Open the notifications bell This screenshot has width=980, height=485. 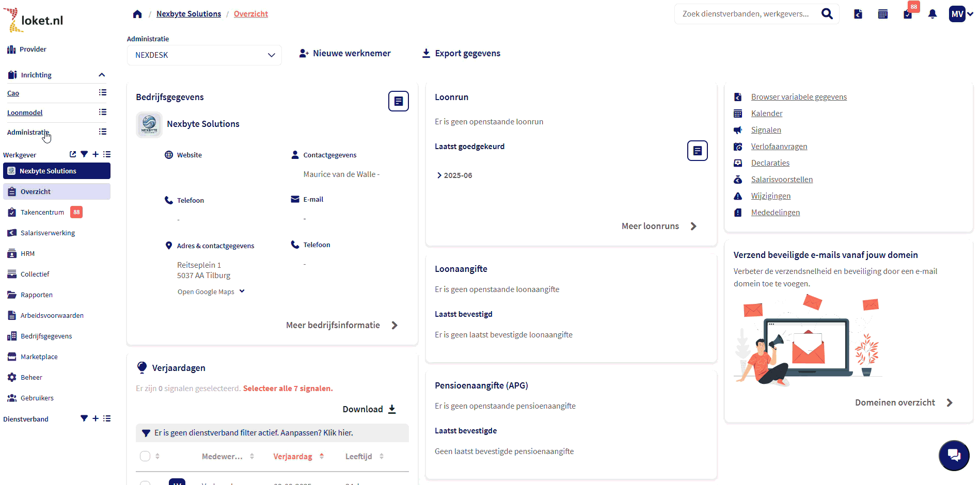tap(932, 14)
